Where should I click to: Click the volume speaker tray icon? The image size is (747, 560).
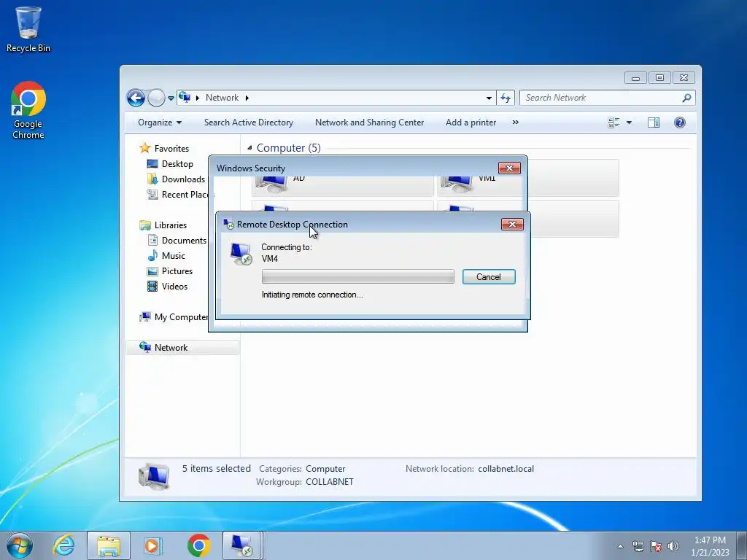pos(673,546)
